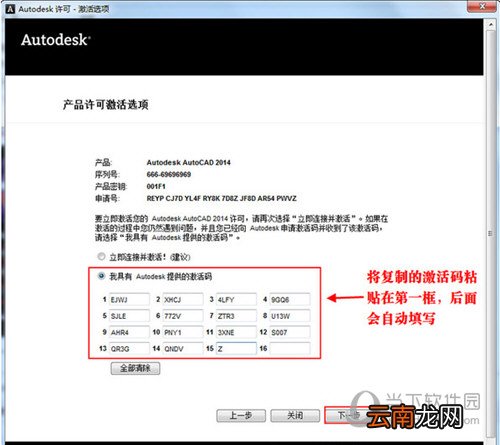Click activation code field 3 containing 4LFY
This screenshot has height=445, width=500.
click(236, 299)
